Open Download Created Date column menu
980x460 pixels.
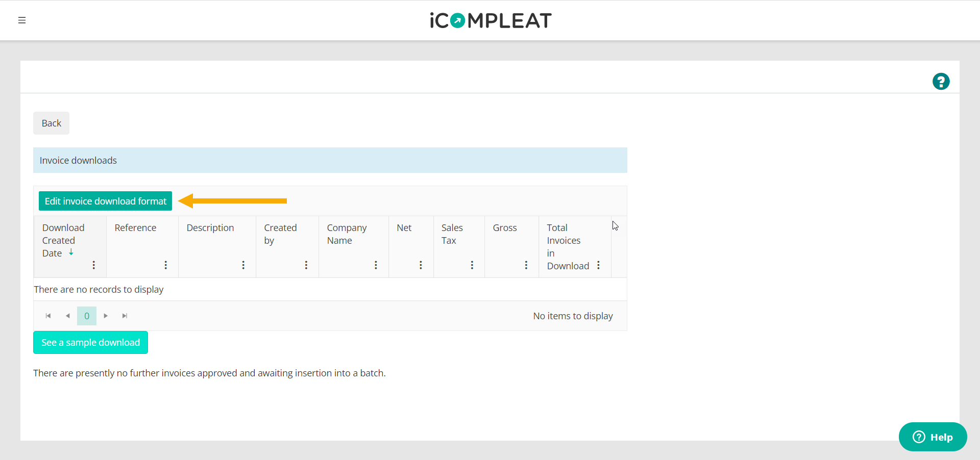click(94, 265)
